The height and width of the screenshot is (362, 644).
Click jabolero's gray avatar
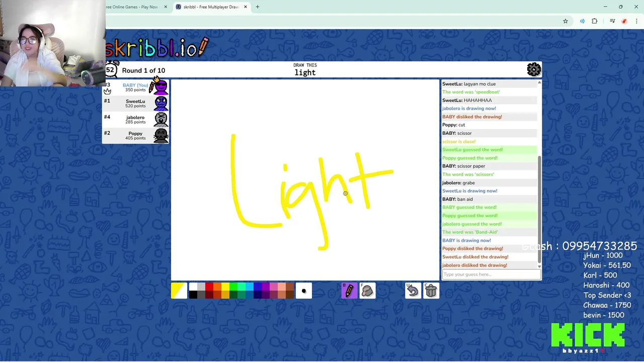[161, 120]
